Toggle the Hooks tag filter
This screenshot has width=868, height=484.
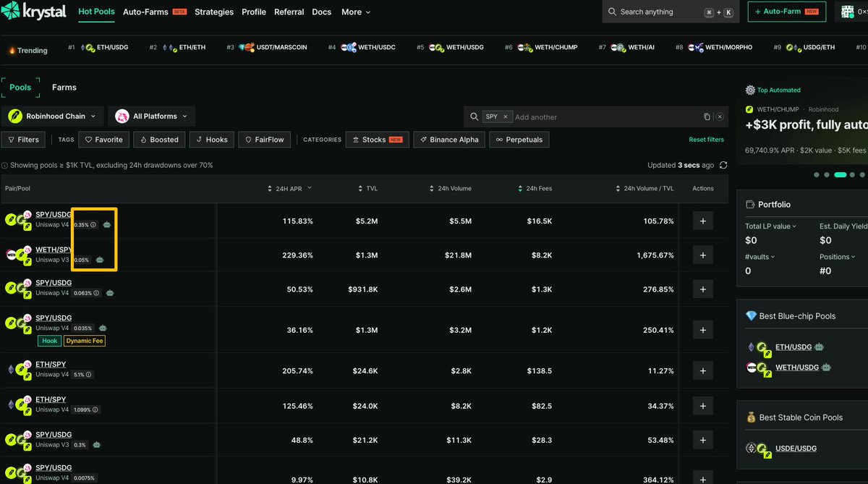coord(212,140)
